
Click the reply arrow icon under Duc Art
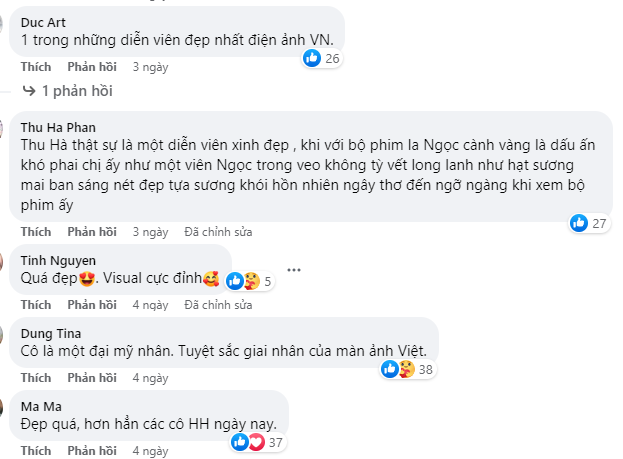tap(29, 91)
